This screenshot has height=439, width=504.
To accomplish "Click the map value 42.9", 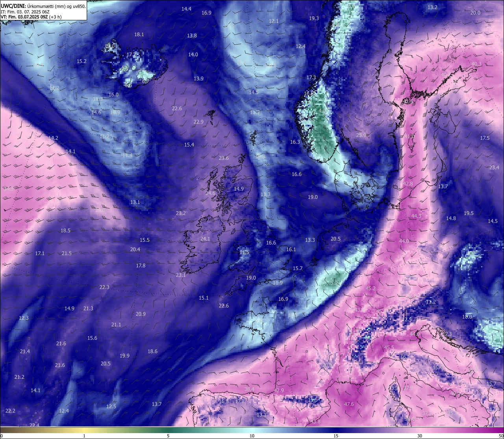I will pos(279,390).
